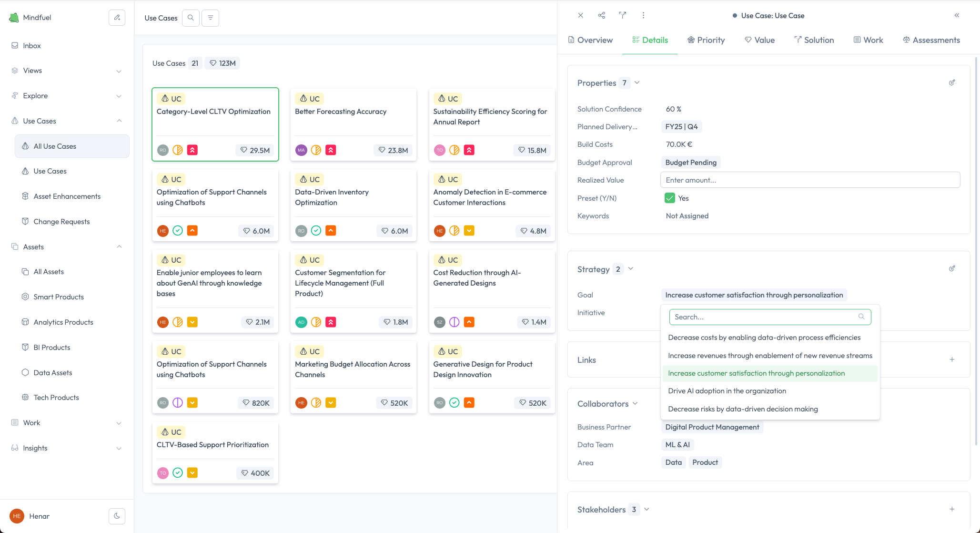Click the share icon in the detail panel
The width and height of the screenshot is (980, 533).
[x=601, y=15]
